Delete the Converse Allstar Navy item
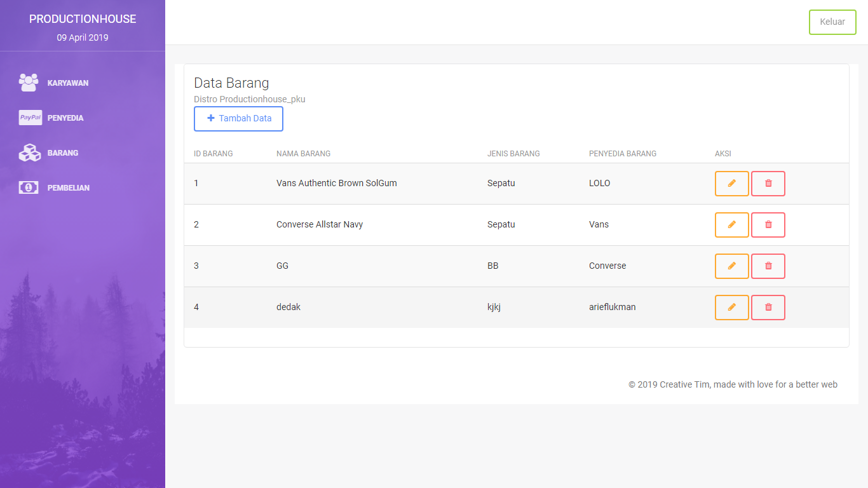Screen dimensions: 868x488 pyautogui.click(x=768, y=225)
